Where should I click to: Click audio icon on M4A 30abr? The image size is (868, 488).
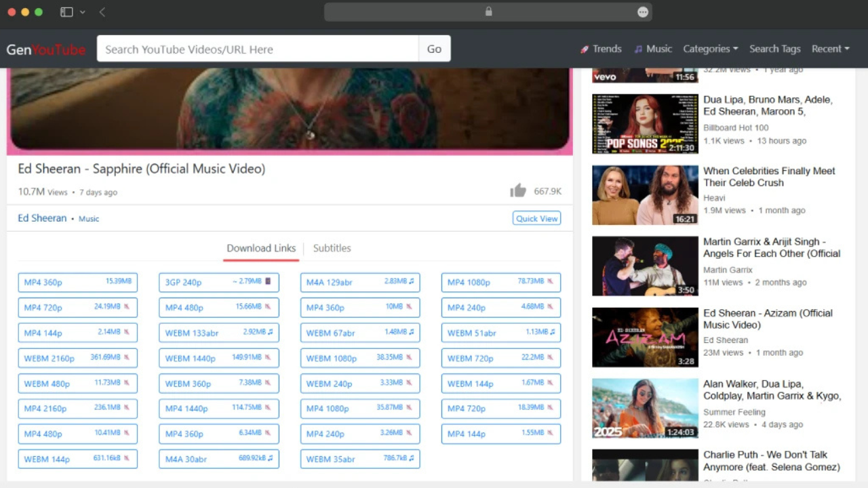(270, 459)
